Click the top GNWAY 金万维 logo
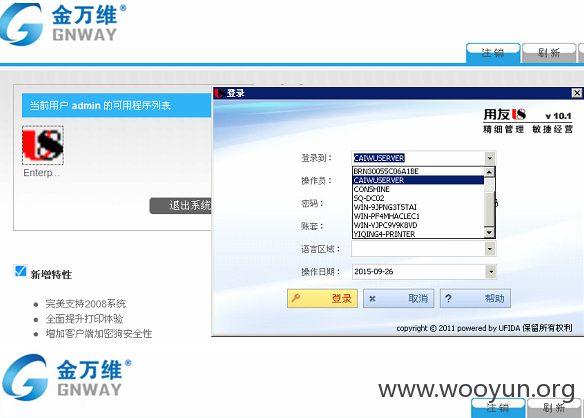Image resolution: width=584 pixels, height=418 pixels. 63,24
